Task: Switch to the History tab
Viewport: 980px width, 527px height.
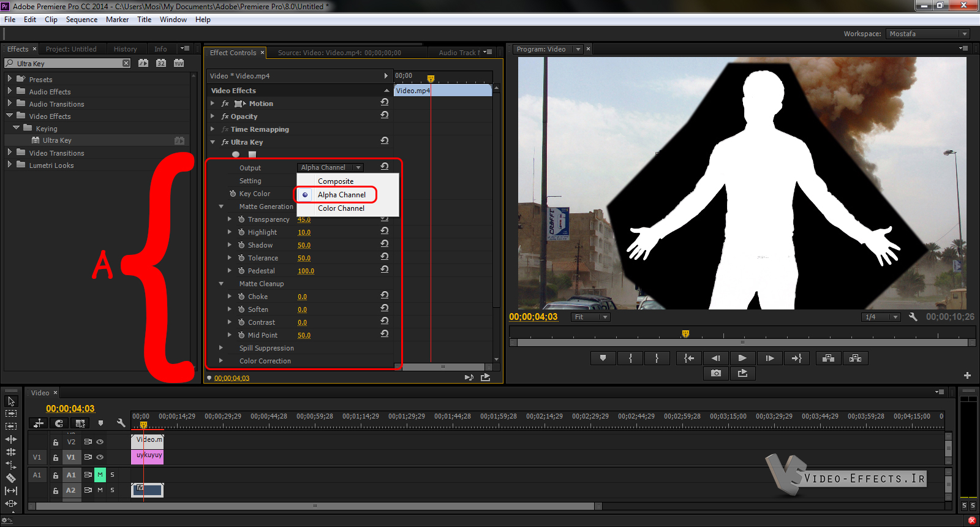Action: [125, 49]
